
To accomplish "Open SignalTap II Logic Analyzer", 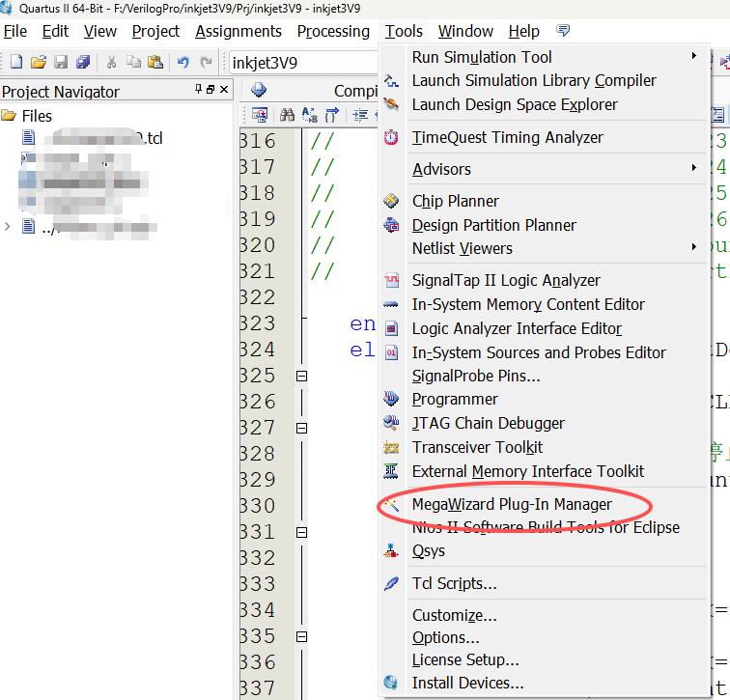I will point(506,280).
